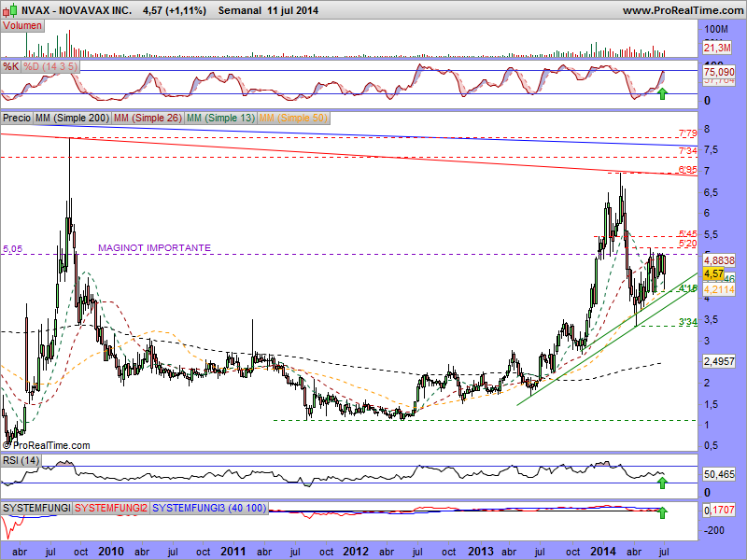Click the 4,57 (+1,11%) quote text
The image size is (747, 560).
[175, 10]
